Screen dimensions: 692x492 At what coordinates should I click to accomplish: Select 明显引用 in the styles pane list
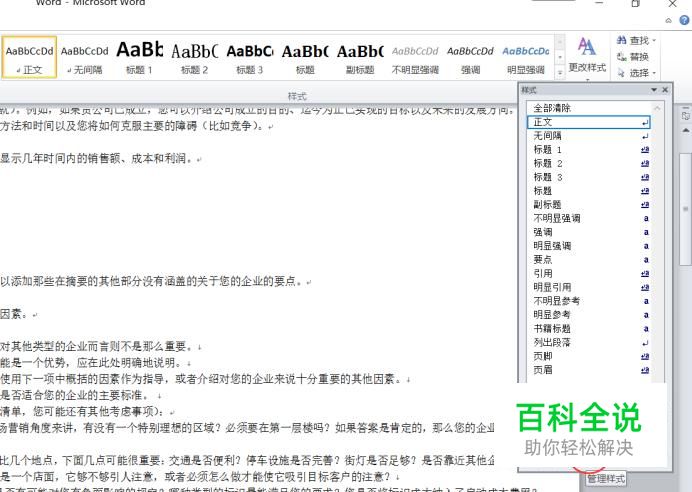(589, 287)
